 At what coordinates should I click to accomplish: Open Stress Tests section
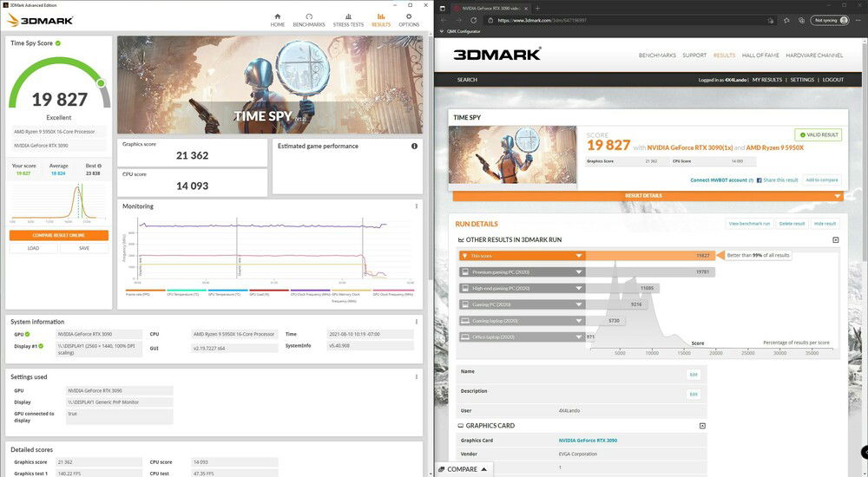(x=348, y=19)
